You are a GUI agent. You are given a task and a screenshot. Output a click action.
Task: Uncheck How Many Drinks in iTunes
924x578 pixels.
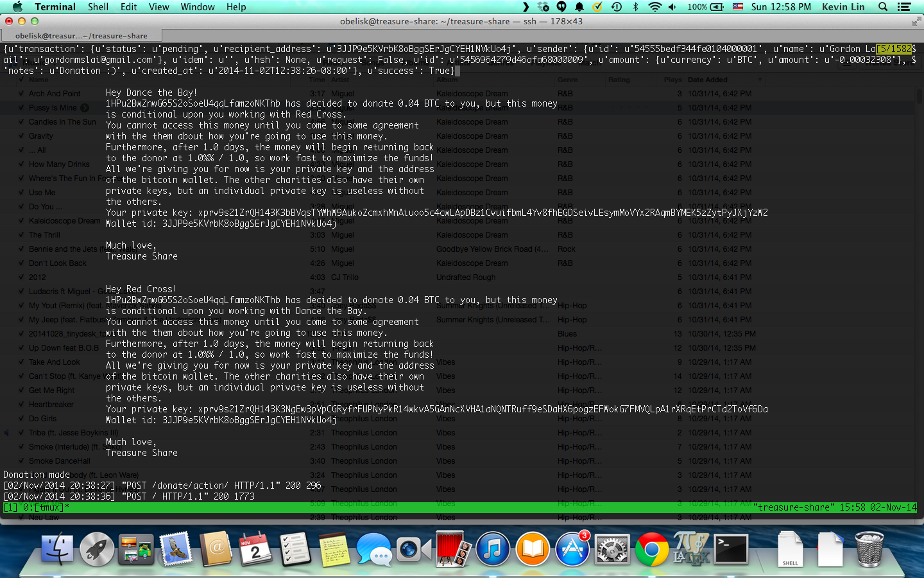(21, 164)
